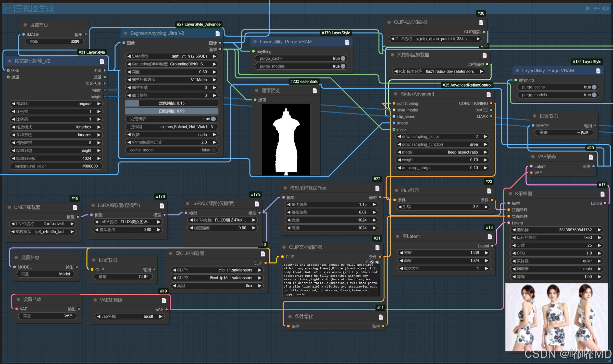Open 采样方法 lanczos dropdown
The width and height of the screenshot is (613, 364).
coord(56,135)
